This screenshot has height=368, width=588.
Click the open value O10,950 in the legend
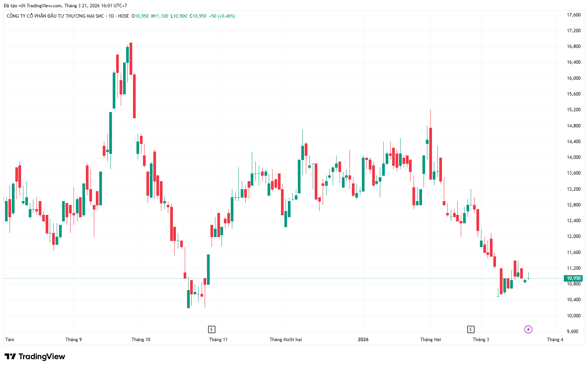(x=140, y=16)
